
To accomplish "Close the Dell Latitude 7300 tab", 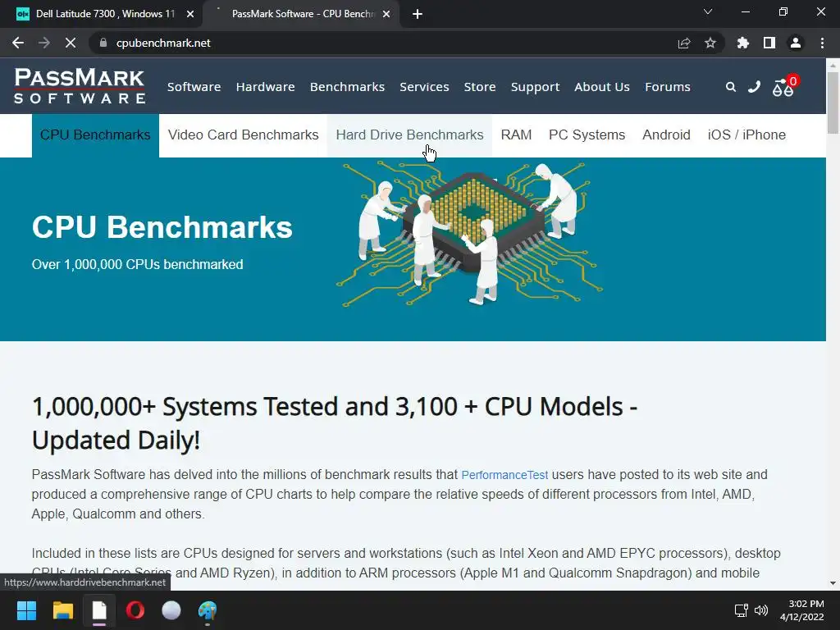I will coord(190,14).
